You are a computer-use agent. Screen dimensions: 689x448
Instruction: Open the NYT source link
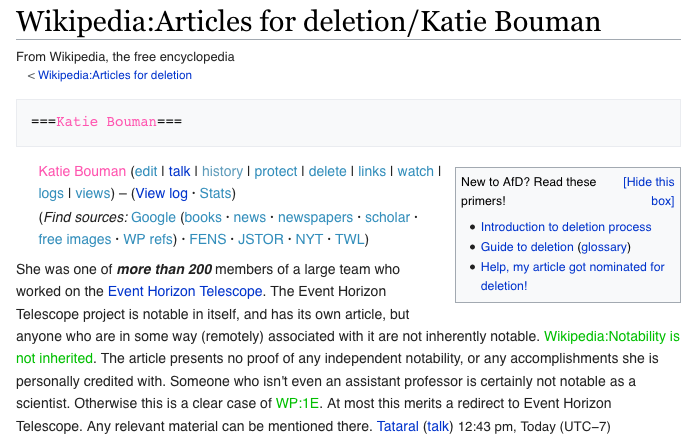(309, 239)
